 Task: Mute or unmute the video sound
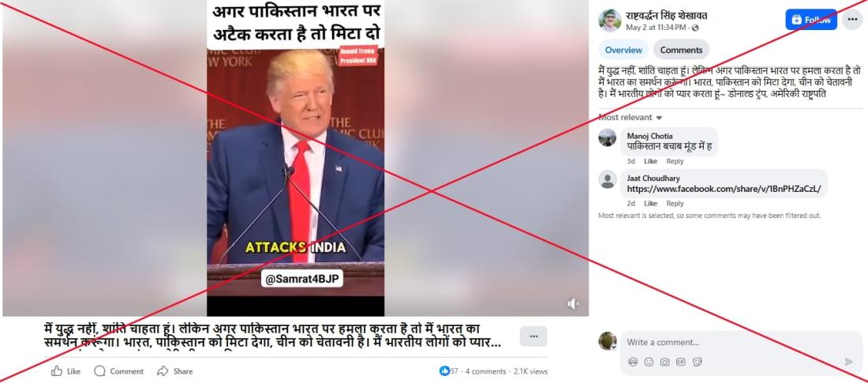coord(573,304)
